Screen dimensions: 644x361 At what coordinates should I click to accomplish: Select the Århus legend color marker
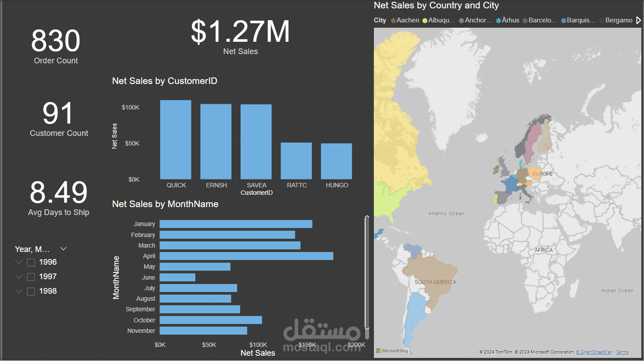pyautogui.click(x=498, y=21)
